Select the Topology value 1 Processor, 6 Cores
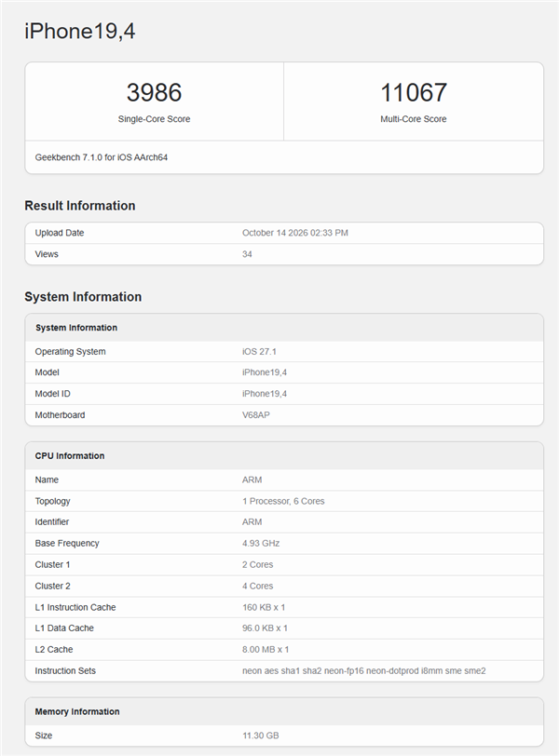The image size is (559, 756). click(x=283, y=501)
